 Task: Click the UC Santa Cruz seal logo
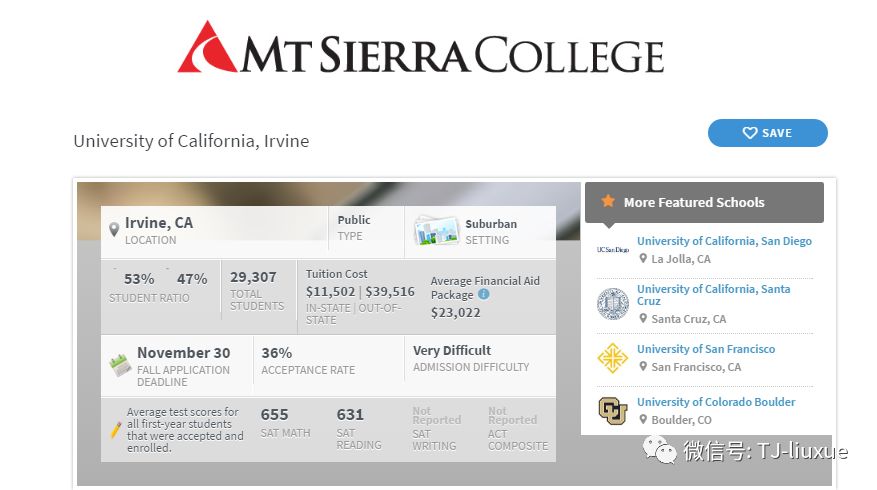(612, 304)
